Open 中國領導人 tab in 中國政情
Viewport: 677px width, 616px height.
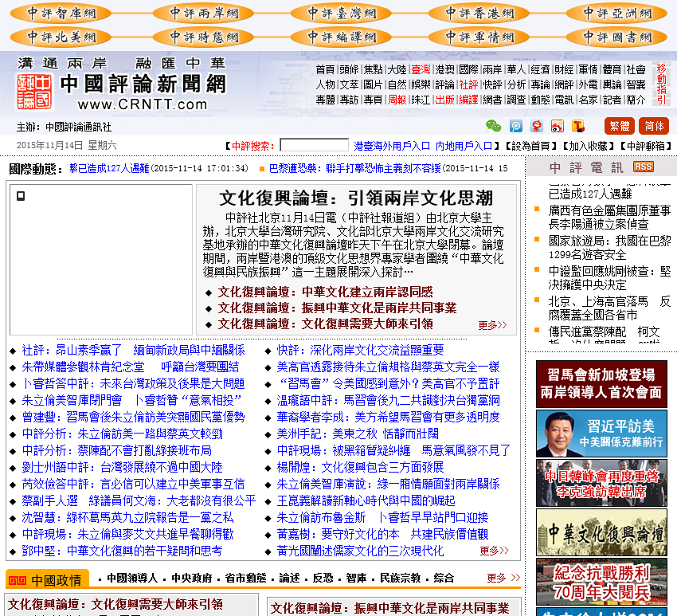(132, 578)
